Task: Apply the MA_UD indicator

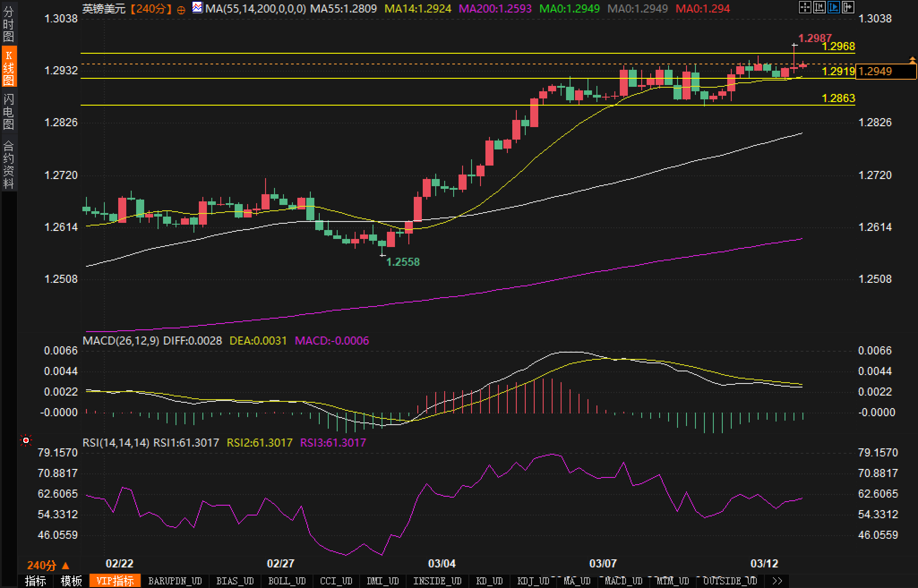Action: point(577,581)
